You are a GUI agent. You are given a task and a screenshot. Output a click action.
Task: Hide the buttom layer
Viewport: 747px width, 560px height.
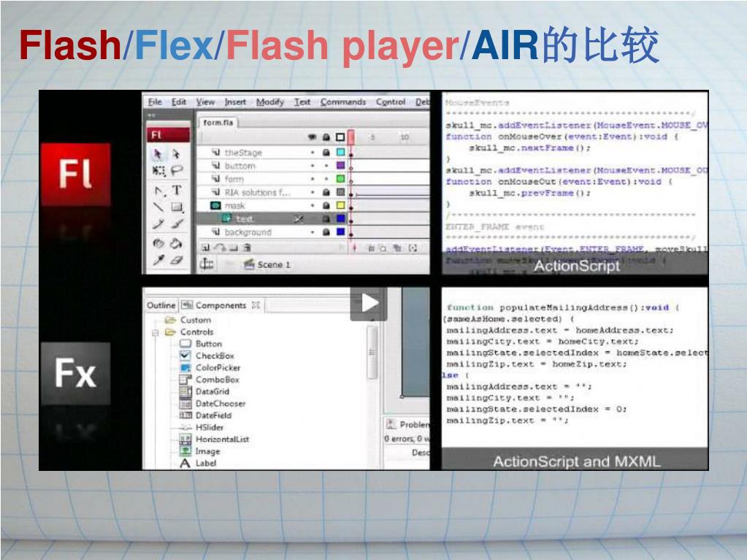313,165
